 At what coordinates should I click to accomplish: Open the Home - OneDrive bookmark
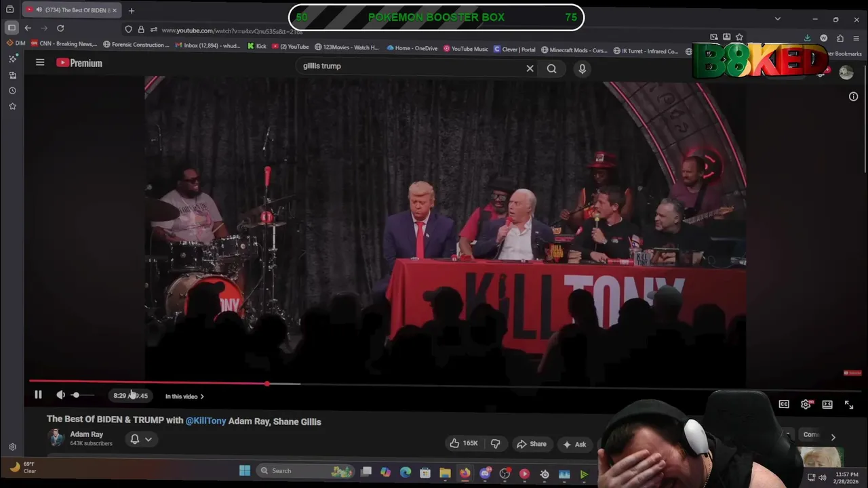point(412,48)
